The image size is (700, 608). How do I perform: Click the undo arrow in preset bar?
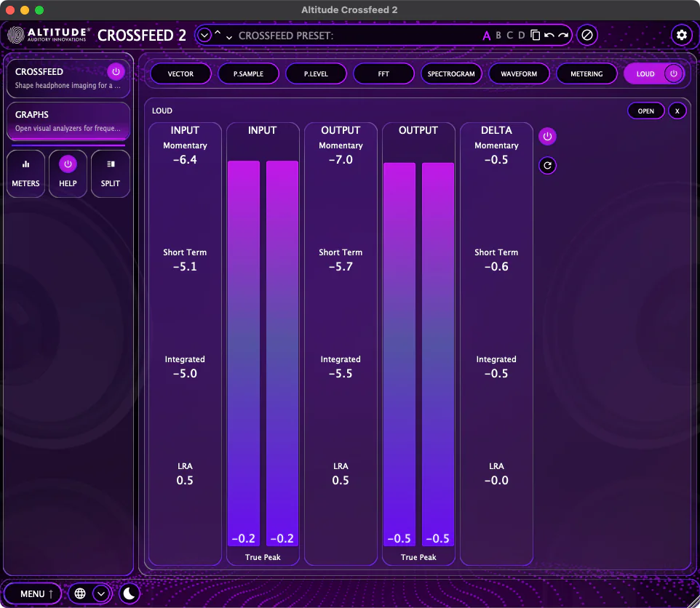[x=549, y=35]
